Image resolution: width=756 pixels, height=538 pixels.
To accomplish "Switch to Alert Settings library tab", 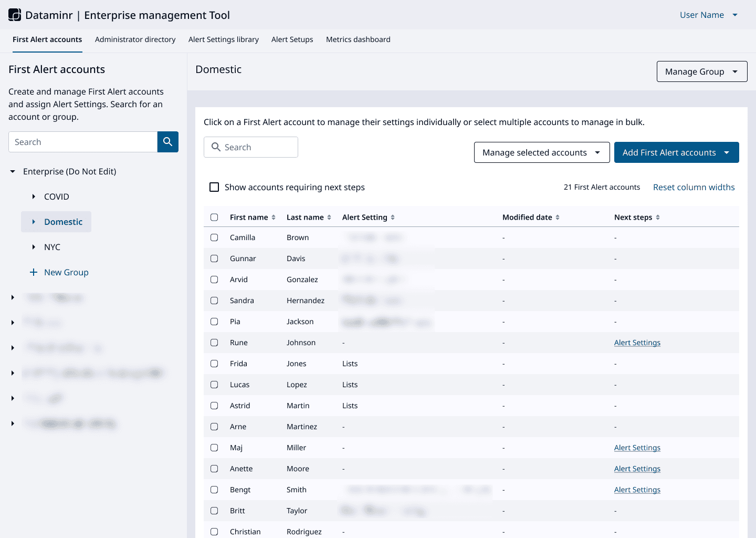I will (224, 39).
